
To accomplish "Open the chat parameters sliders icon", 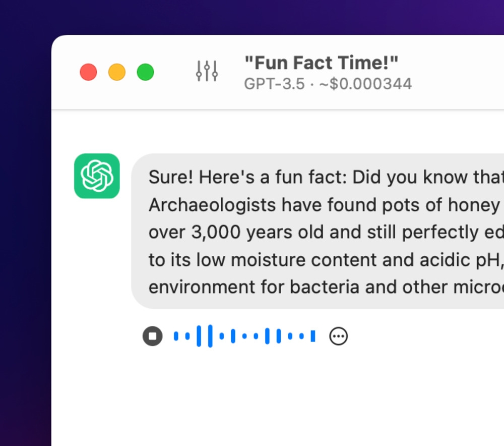I will click(207, 72).
